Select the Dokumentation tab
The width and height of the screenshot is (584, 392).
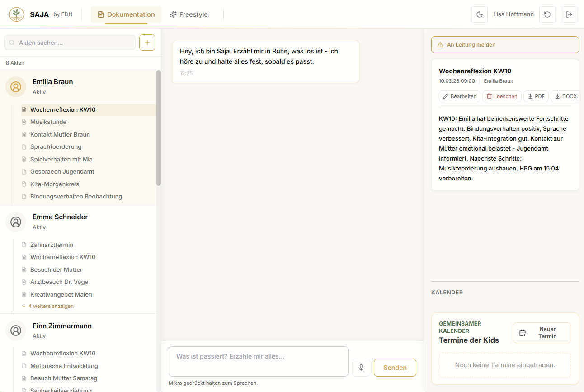(x=126, y=14)
